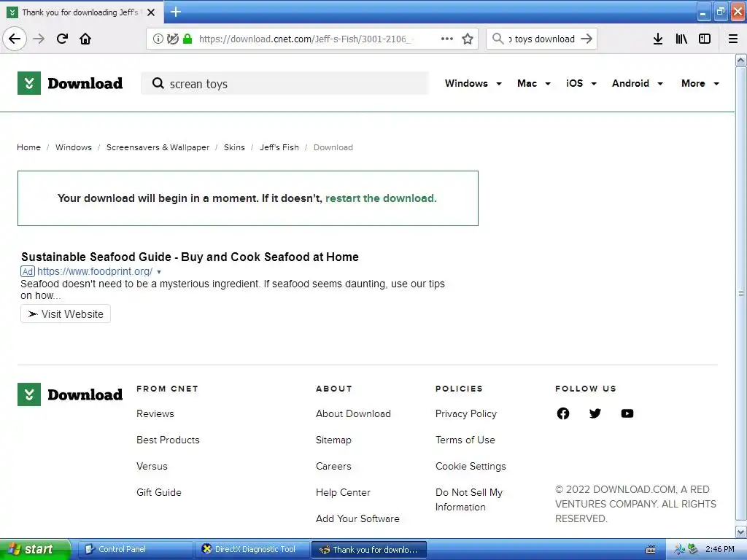Viewport: 747px width, 560px height.
Task: Click the scrollbar up arrow
Action: point(741,60)
